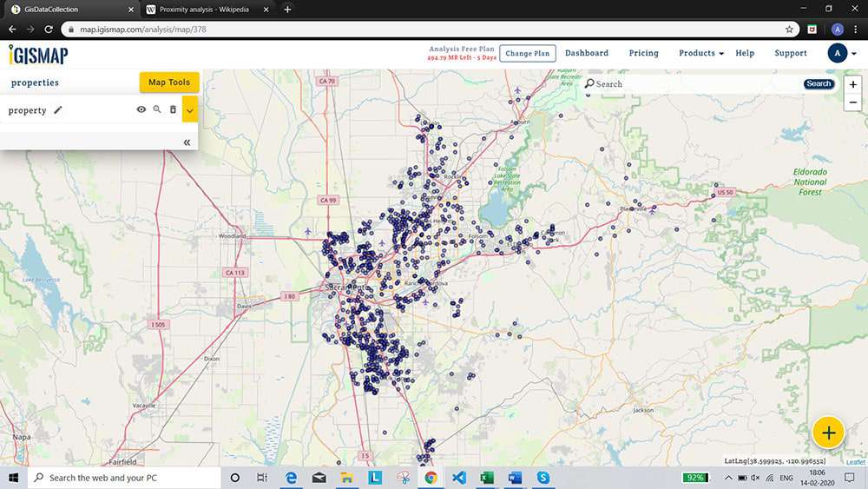Screen dimensions: 868x489
Task: Switch to the Proximity analysis Wikipedia tab
Action: click(x=204, y=10)
